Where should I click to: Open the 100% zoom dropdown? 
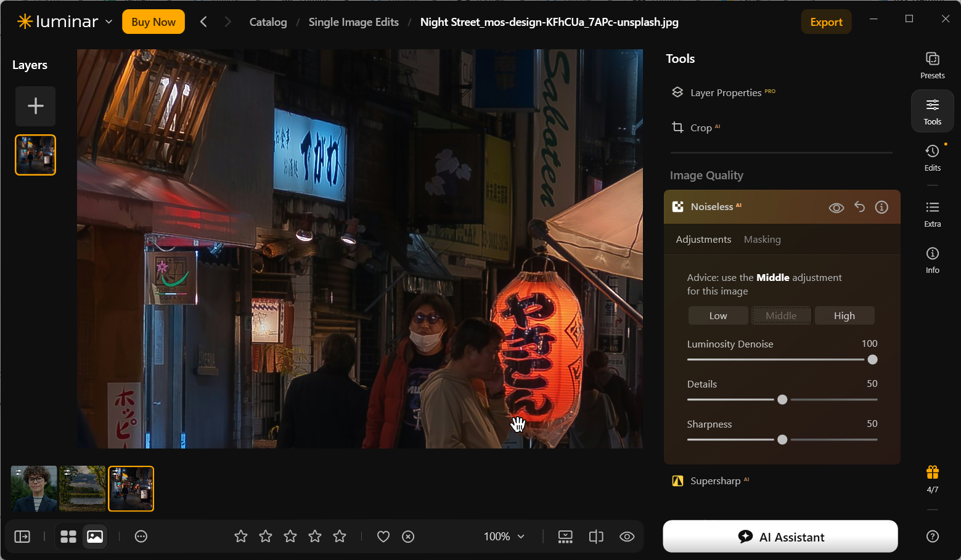coord(504,537)
